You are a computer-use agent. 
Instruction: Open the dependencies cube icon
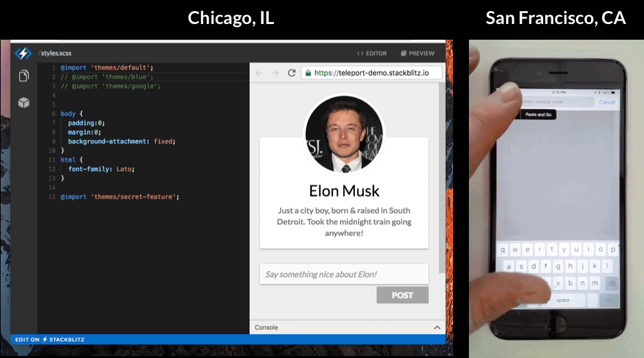point(24,102)
